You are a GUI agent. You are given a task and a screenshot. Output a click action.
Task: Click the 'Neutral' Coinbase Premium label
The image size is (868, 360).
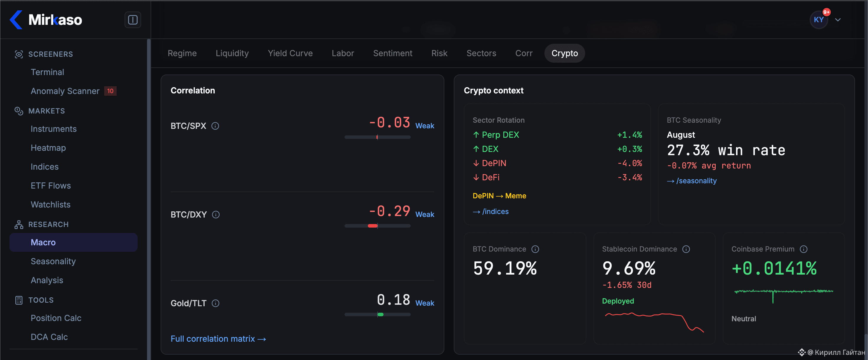pos(744,319)
